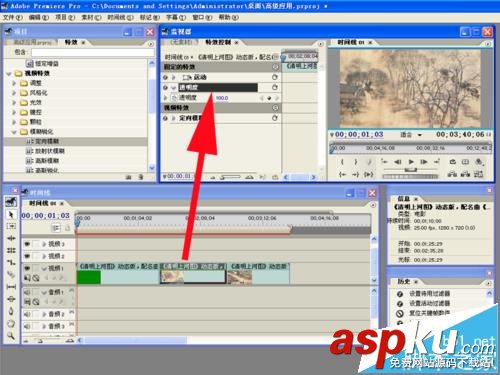Click Play In to Out button
Image resolution: width=500 pixels, height=375 pixels.
click(x=369, y=174)
